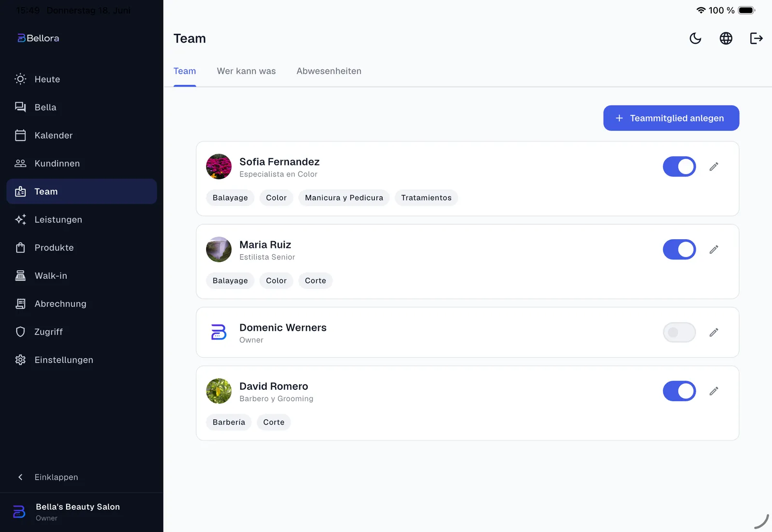Click Abrechnung receipt icon
772x532 pixels.
[20, 303]
